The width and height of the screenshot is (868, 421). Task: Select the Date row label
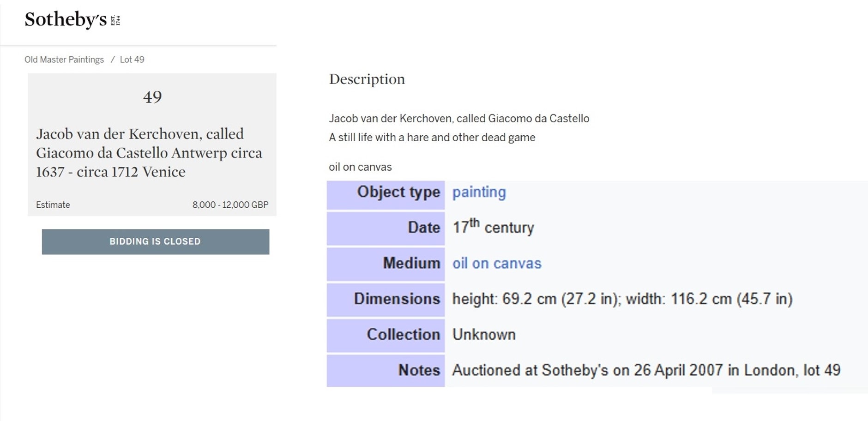click(x=423, y=228)
